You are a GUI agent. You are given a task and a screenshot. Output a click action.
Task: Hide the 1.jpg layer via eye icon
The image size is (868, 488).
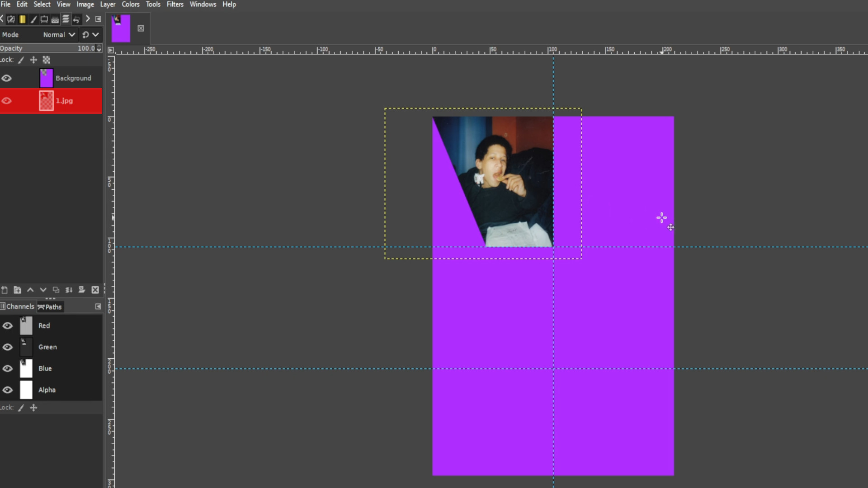pos(6,101)
